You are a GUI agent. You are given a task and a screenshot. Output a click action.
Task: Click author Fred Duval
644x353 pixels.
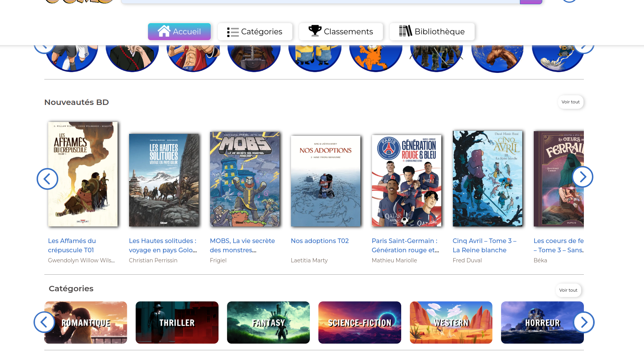click(x=467, y=260)
